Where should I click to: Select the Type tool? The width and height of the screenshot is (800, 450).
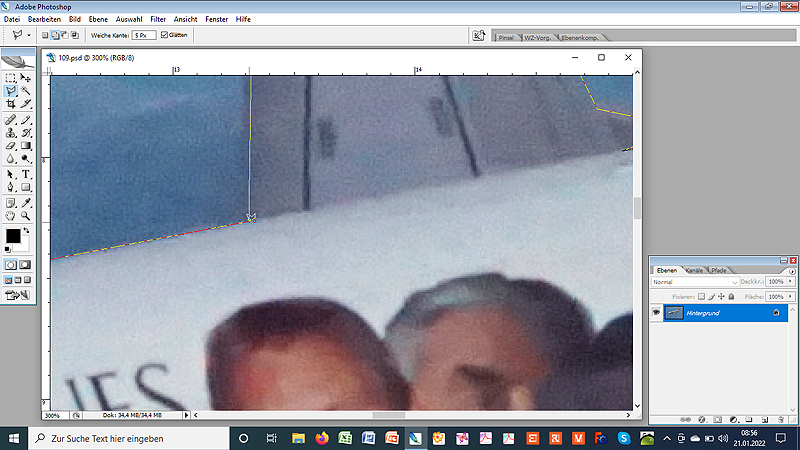tap(26, 174)
